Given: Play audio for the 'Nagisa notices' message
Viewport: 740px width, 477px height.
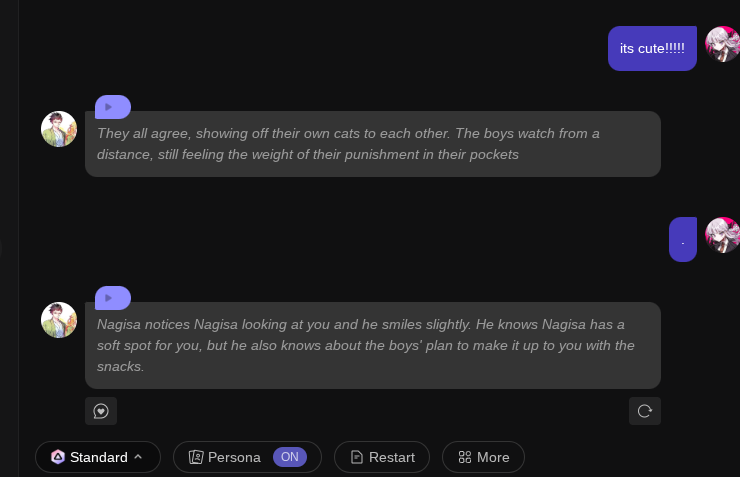Looking at the screenshot, I should coord(113,298).
